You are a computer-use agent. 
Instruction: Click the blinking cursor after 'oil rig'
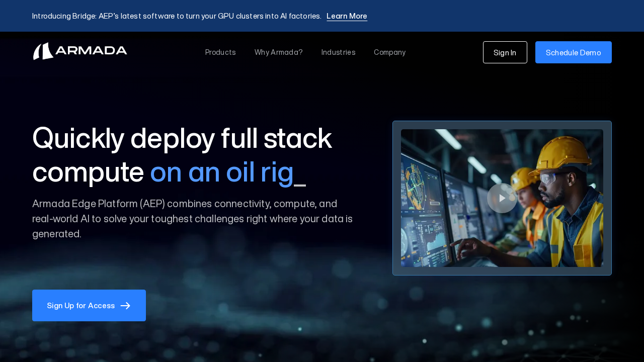(x=300, y=185)
